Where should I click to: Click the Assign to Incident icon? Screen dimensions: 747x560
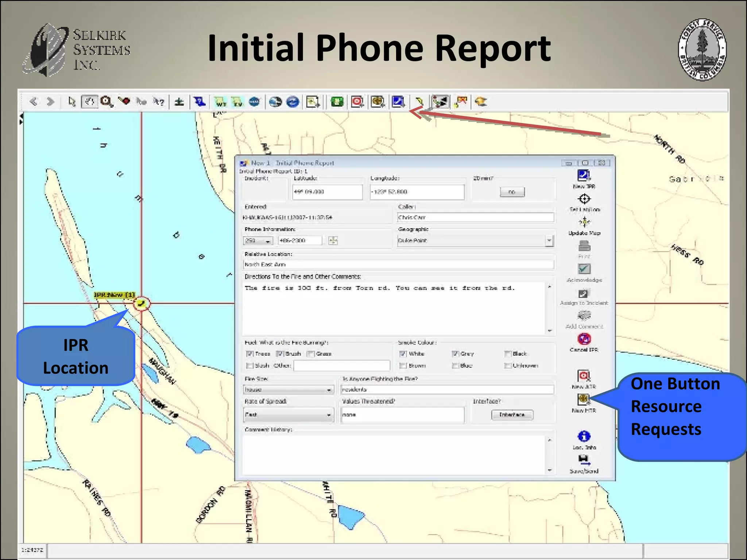point(584,293)
